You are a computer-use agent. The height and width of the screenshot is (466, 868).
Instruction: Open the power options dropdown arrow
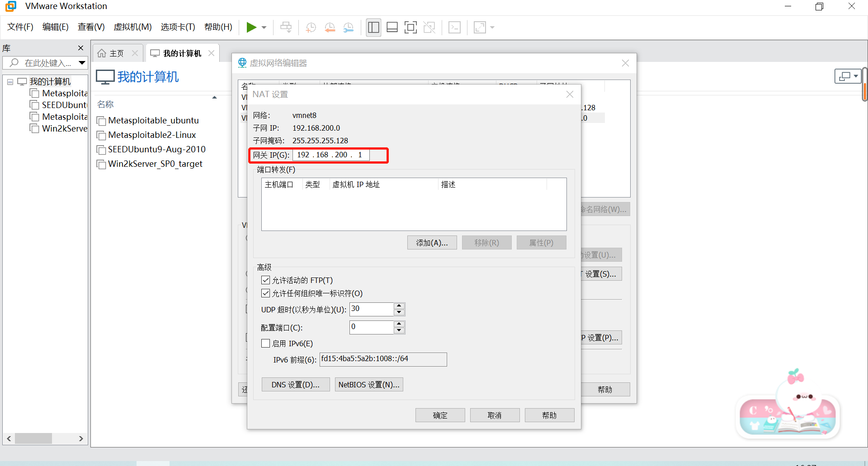pos(264,28)
